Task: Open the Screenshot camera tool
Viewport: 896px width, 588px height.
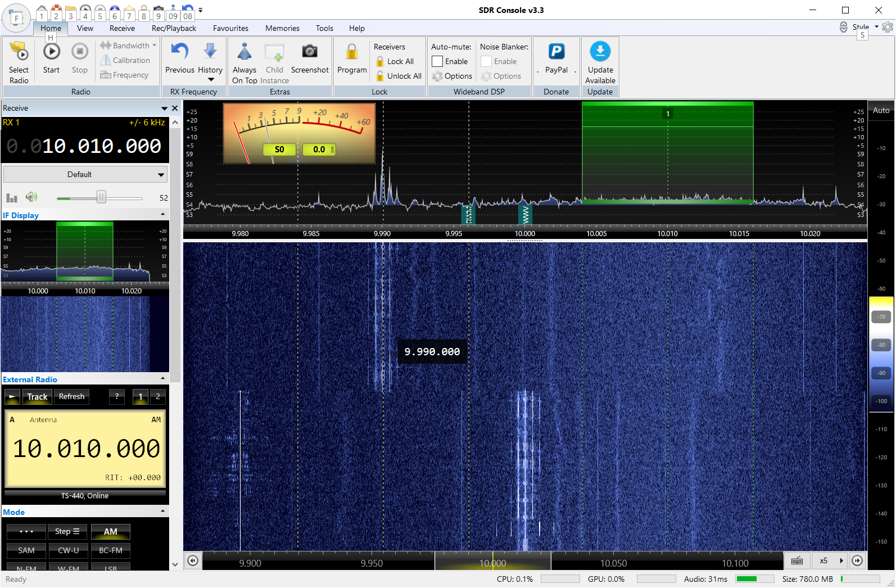Action: 309,52
